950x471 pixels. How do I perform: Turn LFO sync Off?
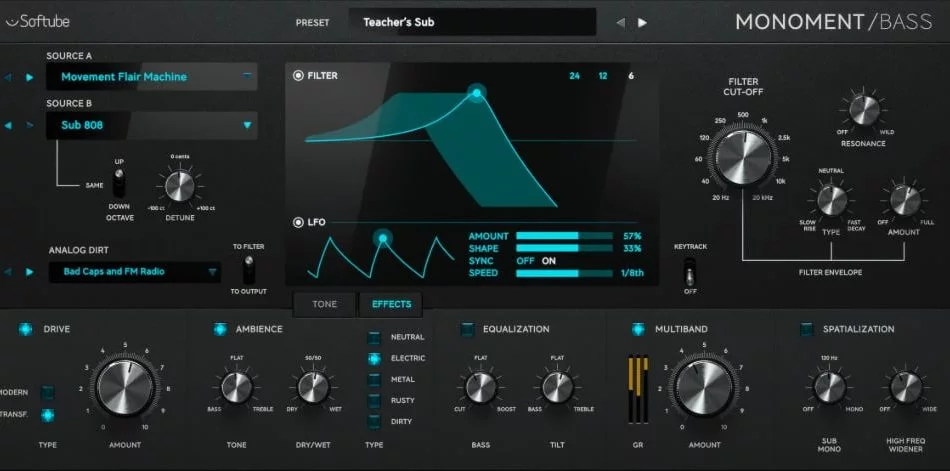pos(525,261)
